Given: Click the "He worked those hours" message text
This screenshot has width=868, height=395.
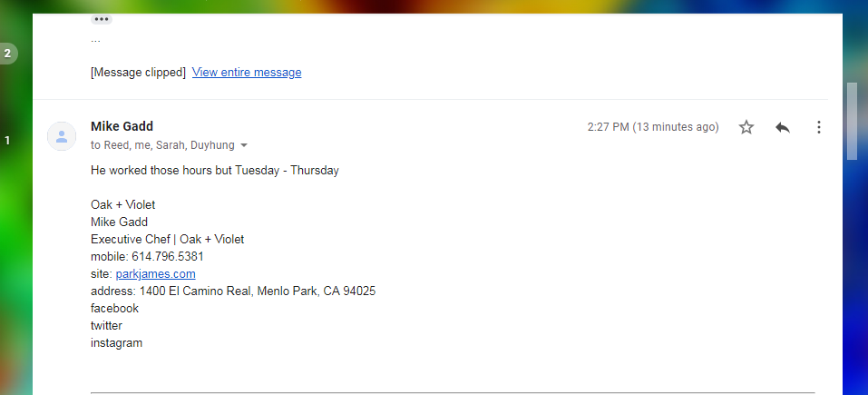Looking at the screenshot, I should (x=215, y=170).
